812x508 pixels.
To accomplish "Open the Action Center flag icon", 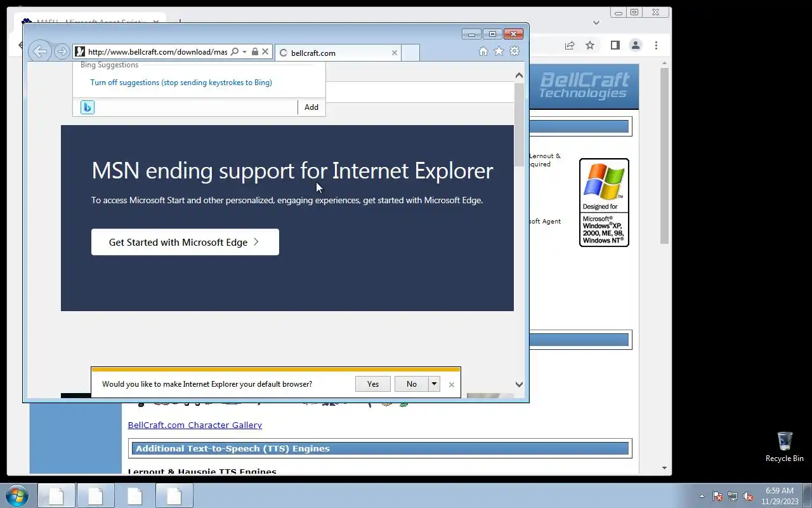I will 717,497.
